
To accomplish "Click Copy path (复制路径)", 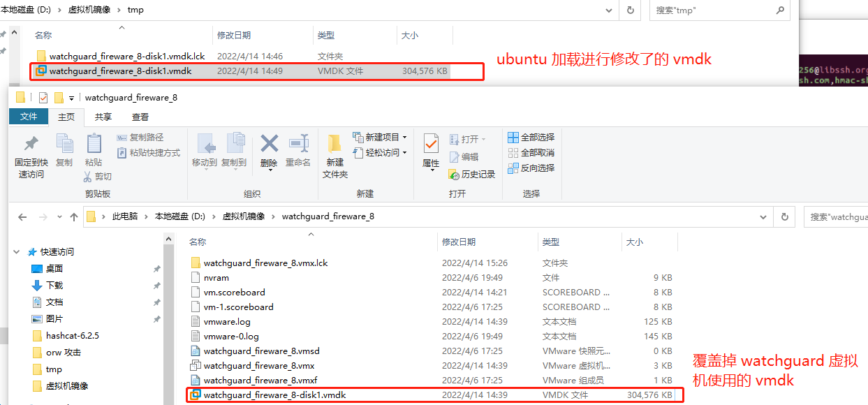I will pyautogui.click(x=140, y=138).
